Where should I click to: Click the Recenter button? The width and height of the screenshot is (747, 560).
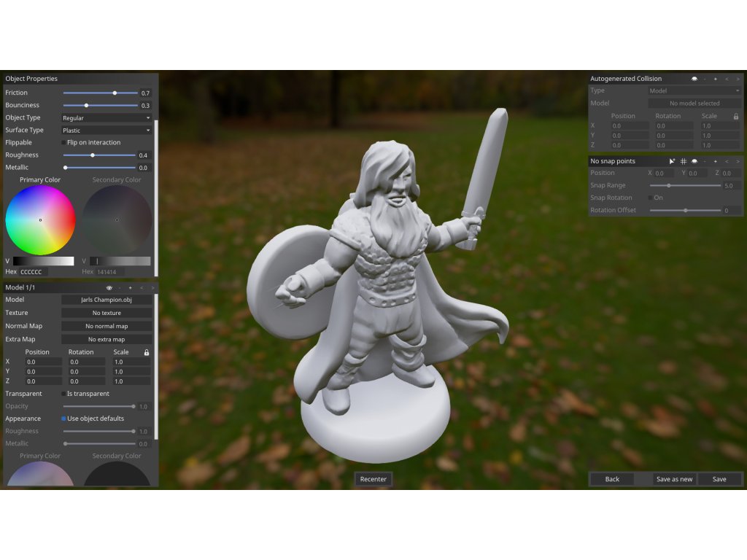(373, 479)
